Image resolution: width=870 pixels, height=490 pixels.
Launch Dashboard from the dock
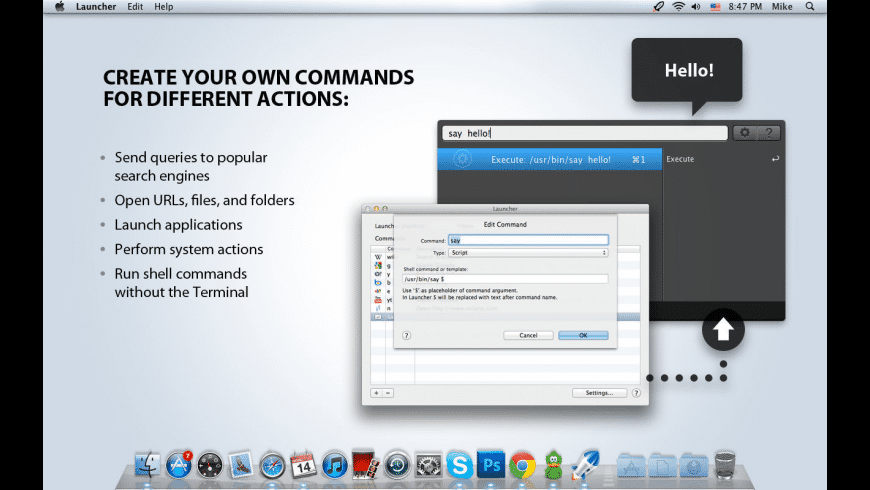point(210,465)
